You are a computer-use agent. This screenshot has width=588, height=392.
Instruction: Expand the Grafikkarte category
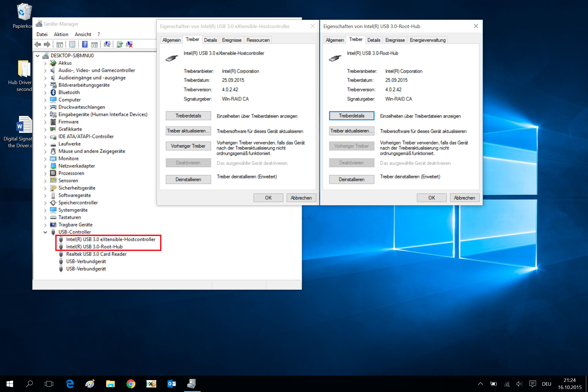(x=45, y=129)
